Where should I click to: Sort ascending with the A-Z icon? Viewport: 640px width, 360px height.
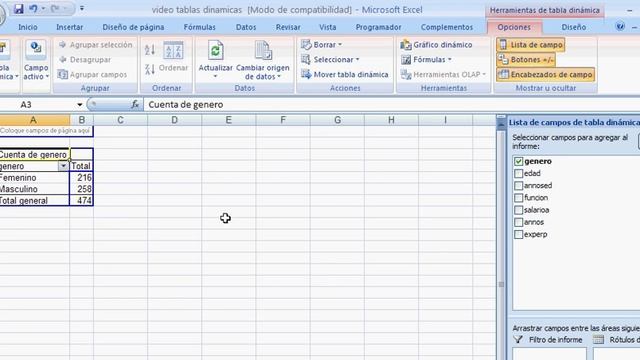pos(150,50)
